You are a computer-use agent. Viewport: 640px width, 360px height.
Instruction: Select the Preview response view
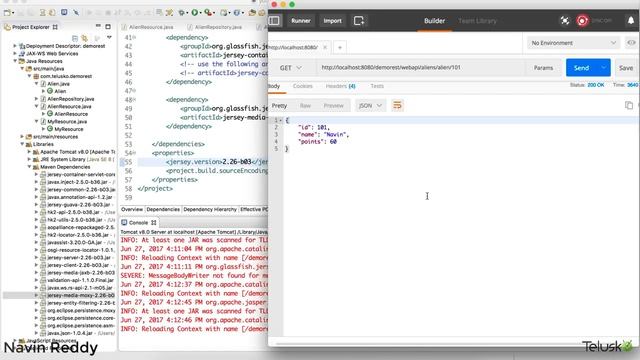pos(333,105)
